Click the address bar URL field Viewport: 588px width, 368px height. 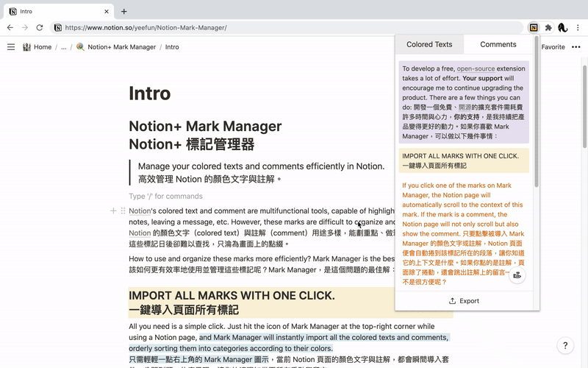pyautogui.click(x=287, y=27)
